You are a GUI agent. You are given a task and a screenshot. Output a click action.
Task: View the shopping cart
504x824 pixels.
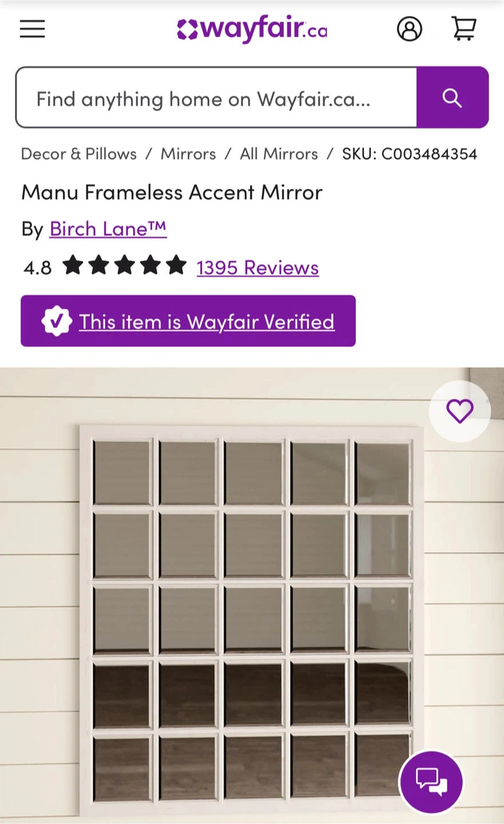[x=464, y=28]
